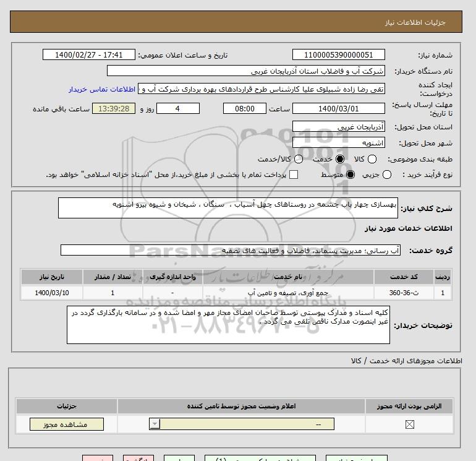Click the شماره نیاز field 1100005390000051
The width and height of the screenshot is (476, 461).
[339, 55]
